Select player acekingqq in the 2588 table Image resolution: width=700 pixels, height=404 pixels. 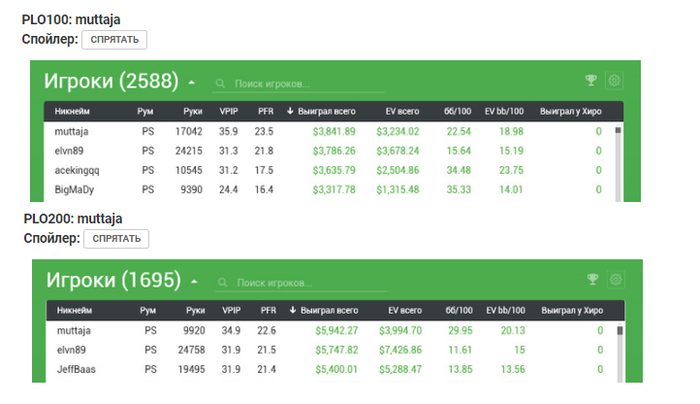pyautogui.click(x=78, y=169)
